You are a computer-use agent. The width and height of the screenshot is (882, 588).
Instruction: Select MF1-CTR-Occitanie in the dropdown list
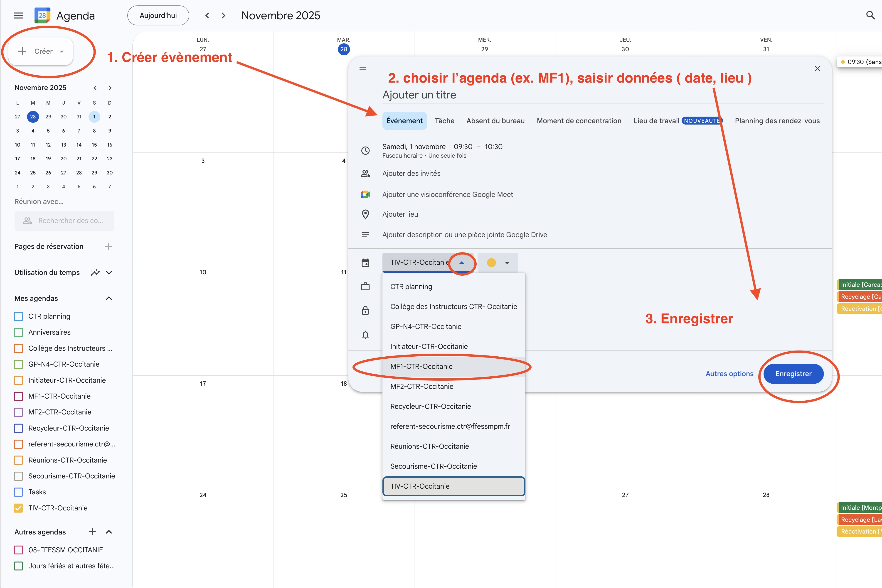coord(421,366)
